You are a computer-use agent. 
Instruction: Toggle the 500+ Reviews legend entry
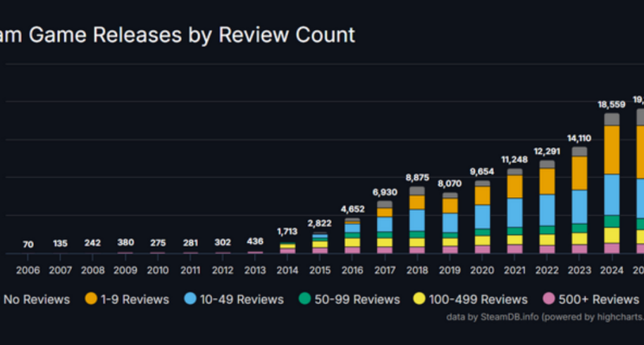coord(596,299)
